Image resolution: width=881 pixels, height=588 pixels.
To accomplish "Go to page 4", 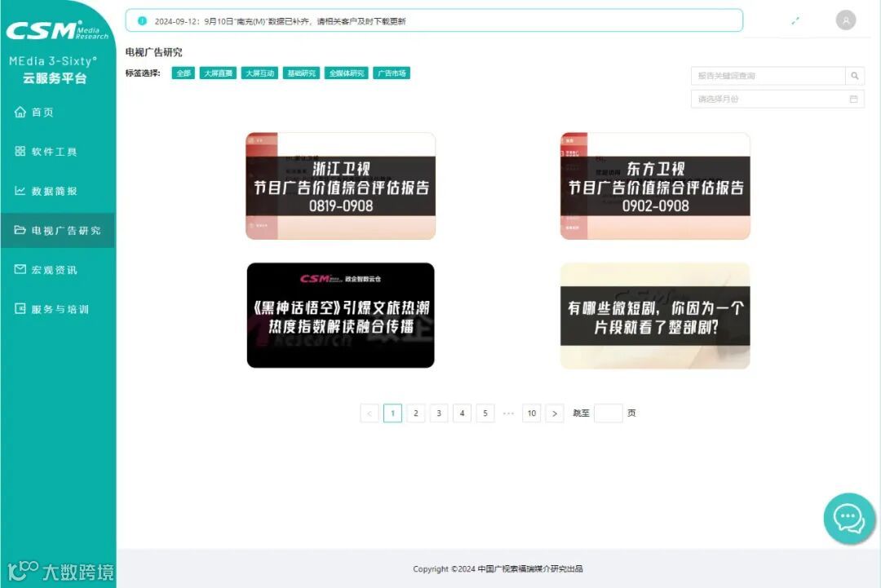I will [x=462, y=413].
